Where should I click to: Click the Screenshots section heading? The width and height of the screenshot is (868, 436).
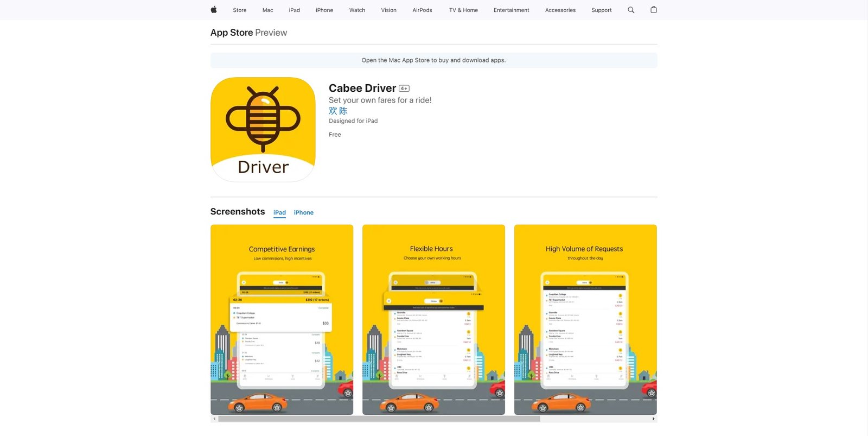pyautogui.click(x=238, y=212)
